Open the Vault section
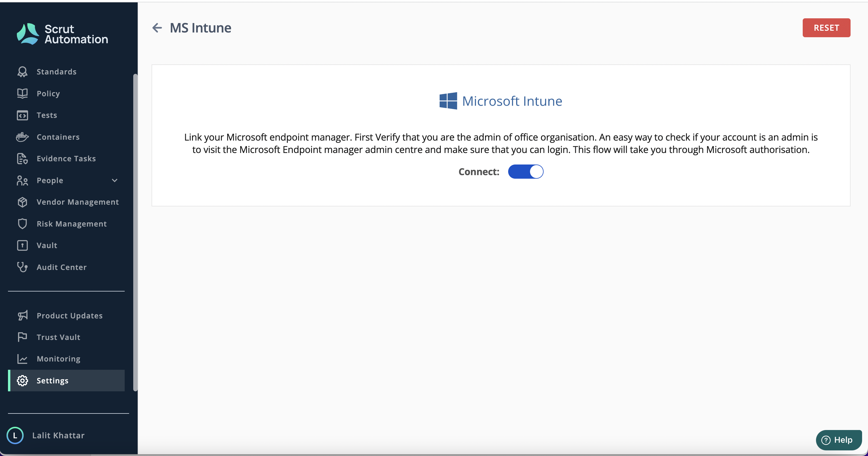868x456 pixels. [47, 245]
